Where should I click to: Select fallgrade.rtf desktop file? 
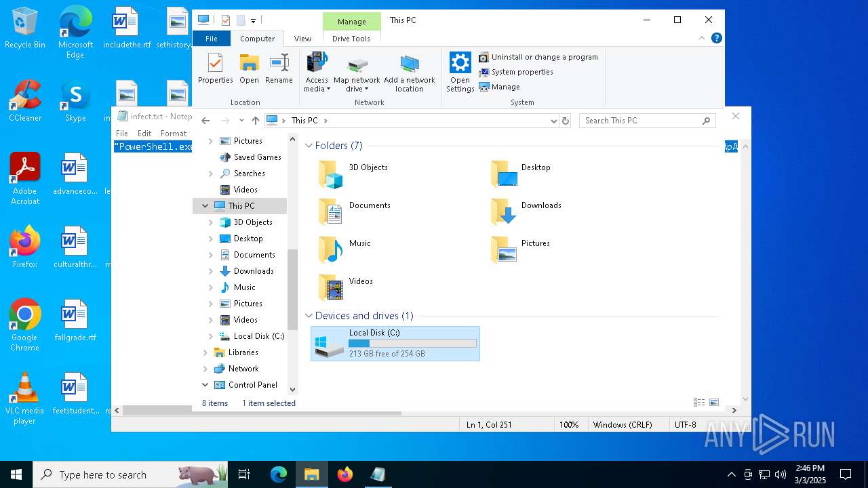(75, 321)
